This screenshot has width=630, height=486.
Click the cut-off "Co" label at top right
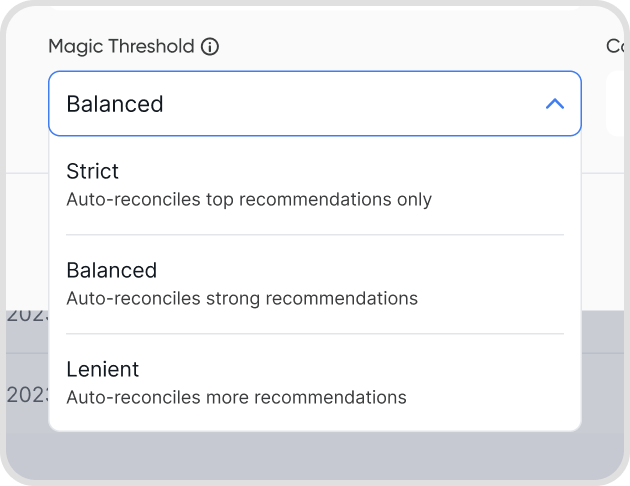tap(616, 46)
